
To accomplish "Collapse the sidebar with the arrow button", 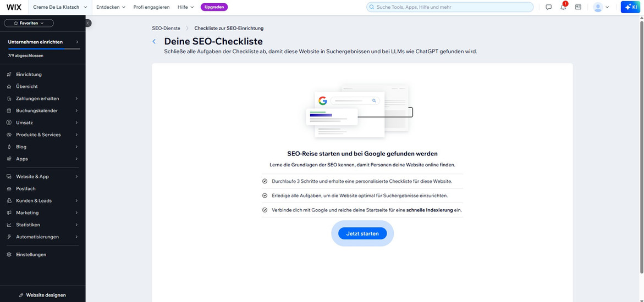I will click(88, 23).
